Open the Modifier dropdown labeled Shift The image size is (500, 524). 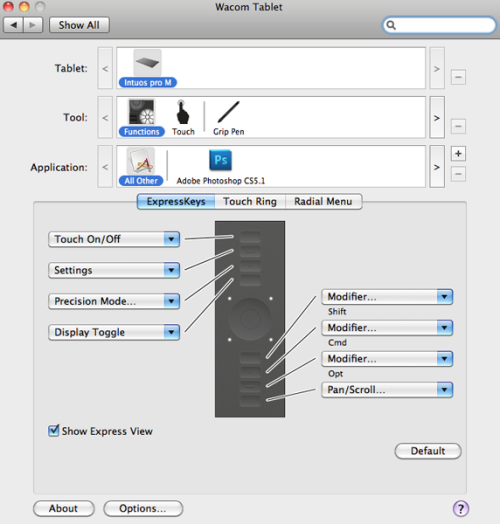tap(387, 297)
